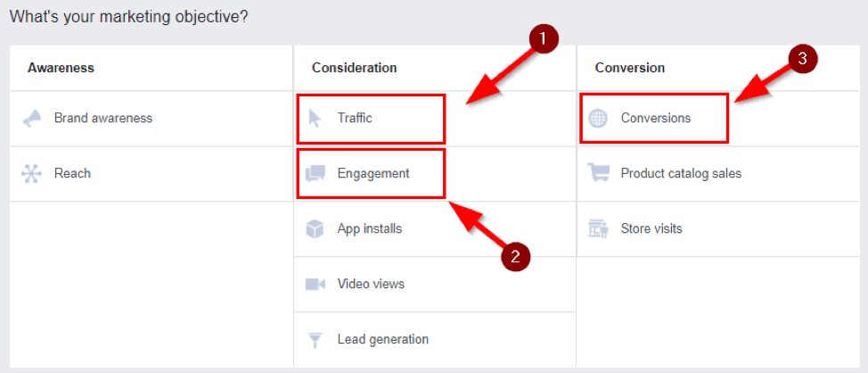Pick the Traffic objective text
Viewport: 868px width, 373px height.
point(355,118)
